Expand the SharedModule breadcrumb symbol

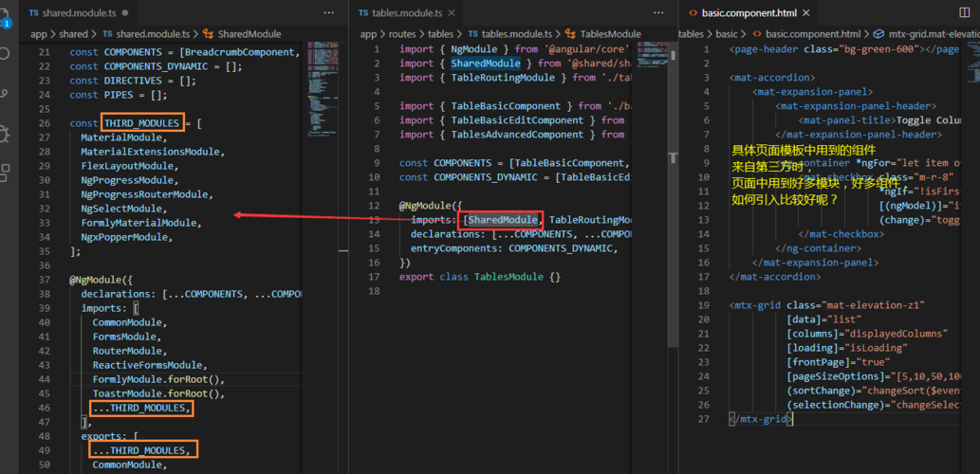pos(243,34)
